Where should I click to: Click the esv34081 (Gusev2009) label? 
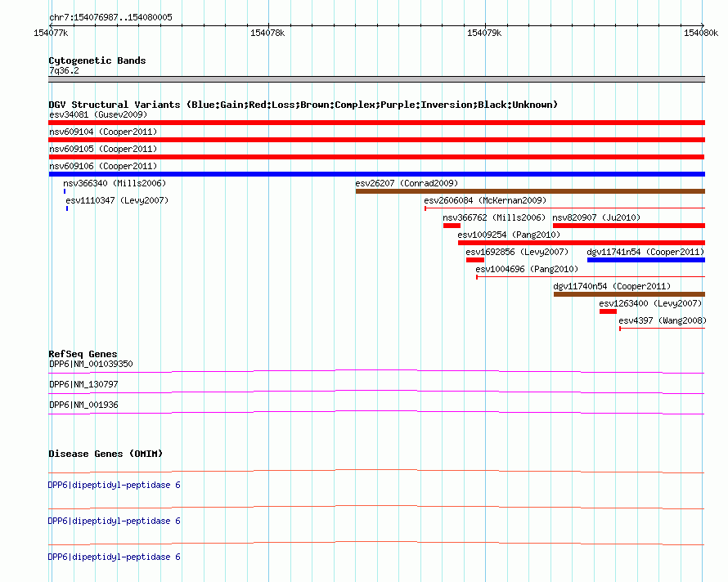pos(98,114)
